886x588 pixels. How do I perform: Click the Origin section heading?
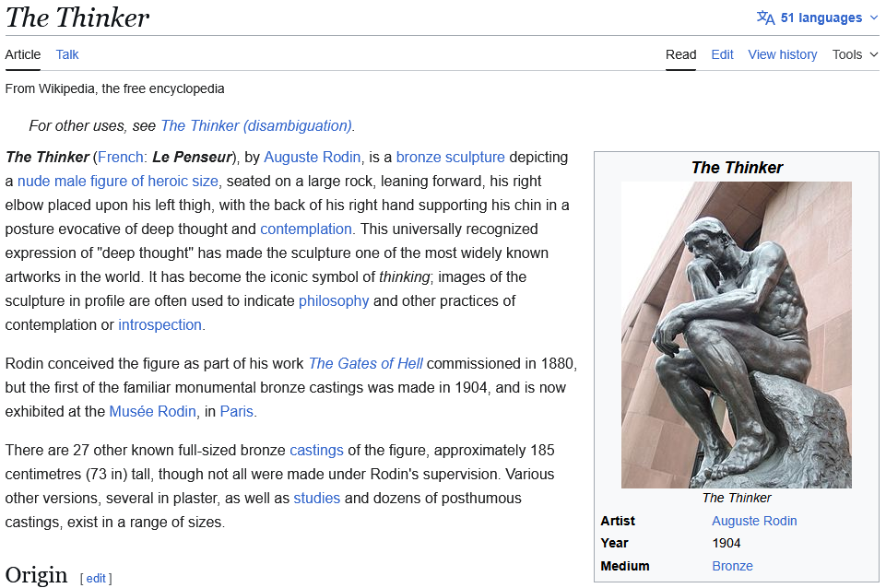click(x=36, y=576)
